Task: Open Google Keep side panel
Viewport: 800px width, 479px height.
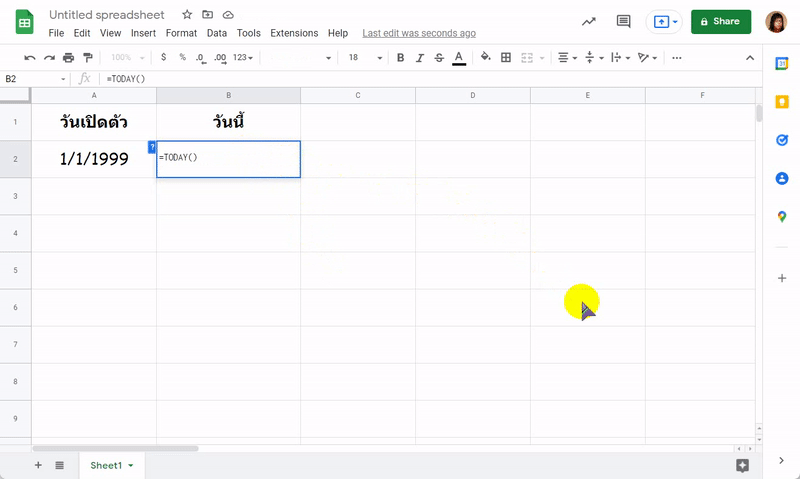Action: pos(782,102)
